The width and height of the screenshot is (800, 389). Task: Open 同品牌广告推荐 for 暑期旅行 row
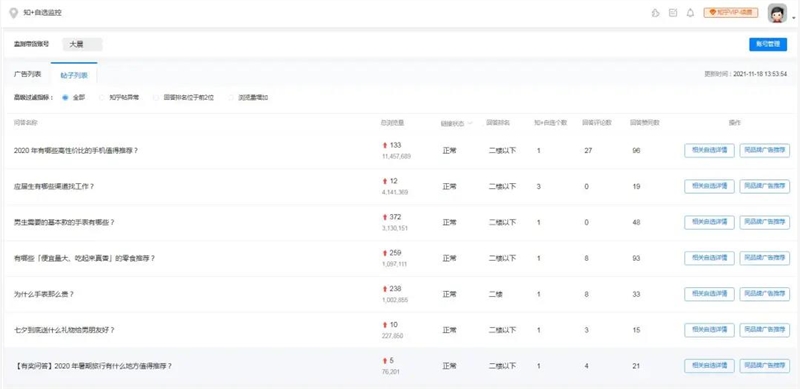[x=764, y=366]
